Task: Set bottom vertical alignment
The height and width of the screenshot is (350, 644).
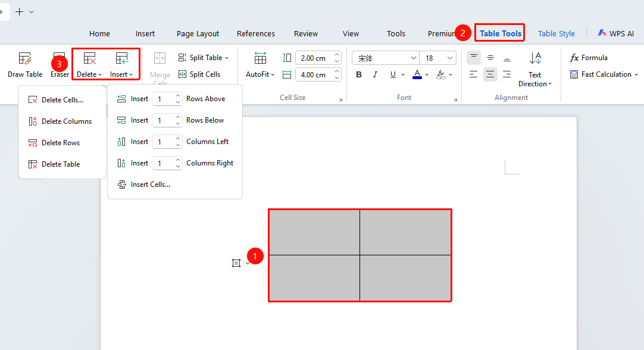Action: click(x=507, y=58)
